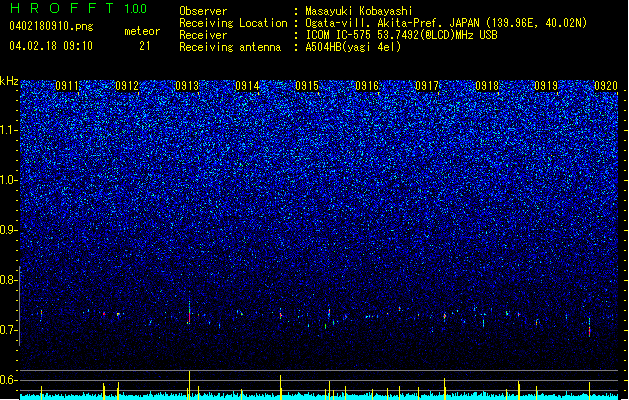Viewport: 629px width, 400px height.
Task: Click the 0913 time marker
Action: 187,86
